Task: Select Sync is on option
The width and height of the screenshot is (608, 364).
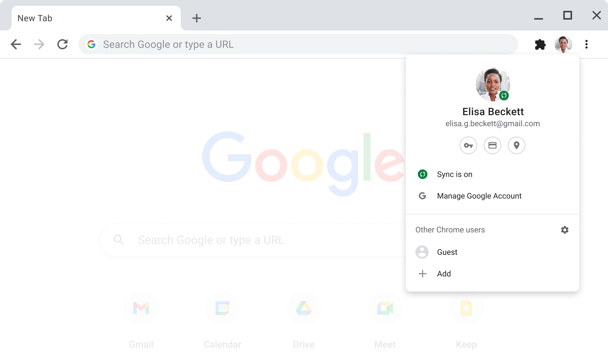Action: [x=454, y=174]
